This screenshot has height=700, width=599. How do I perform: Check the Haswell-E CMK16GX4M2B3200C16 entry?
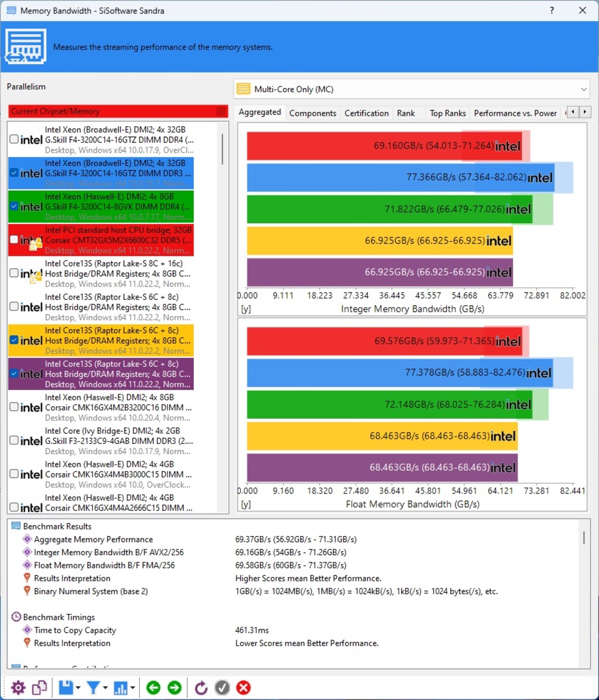[14, 407]
